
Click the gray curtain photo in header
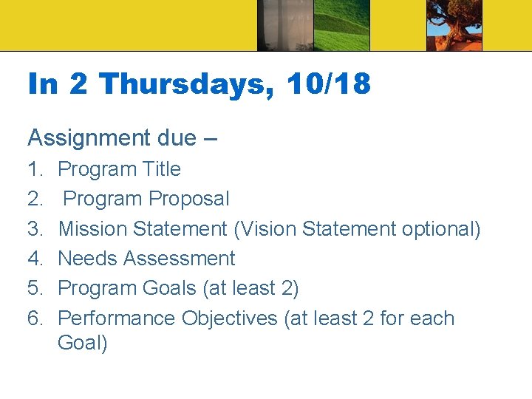coord(284,24)
